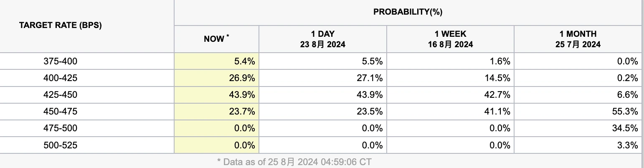
Task: Click the data timestamp footnote text
Action: 294,161
